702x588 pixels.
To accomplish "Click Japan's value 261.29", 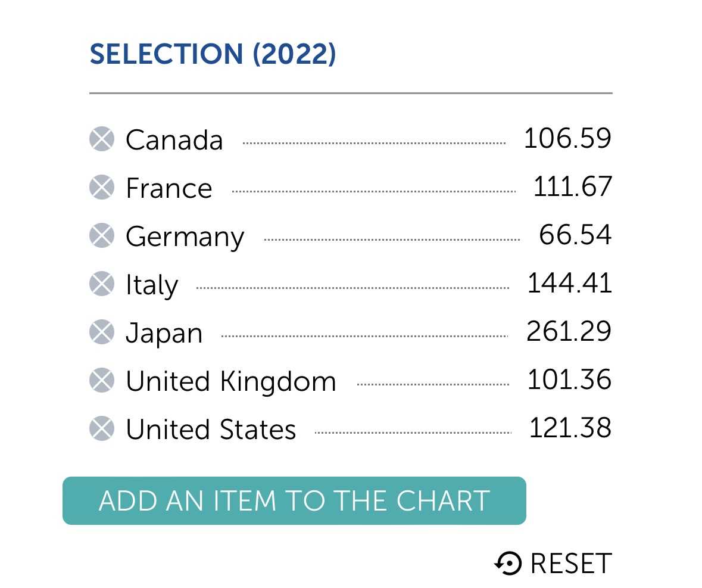I will coord(569,331).
